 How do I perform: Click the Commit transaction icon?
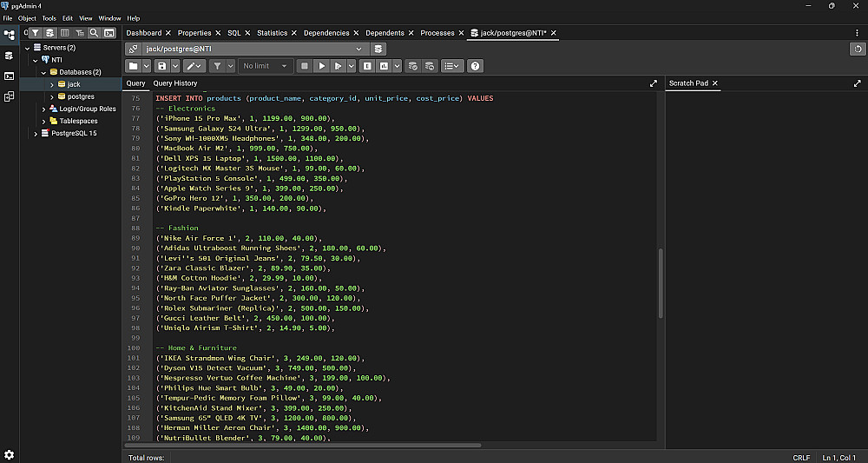[x=413, y=66]
